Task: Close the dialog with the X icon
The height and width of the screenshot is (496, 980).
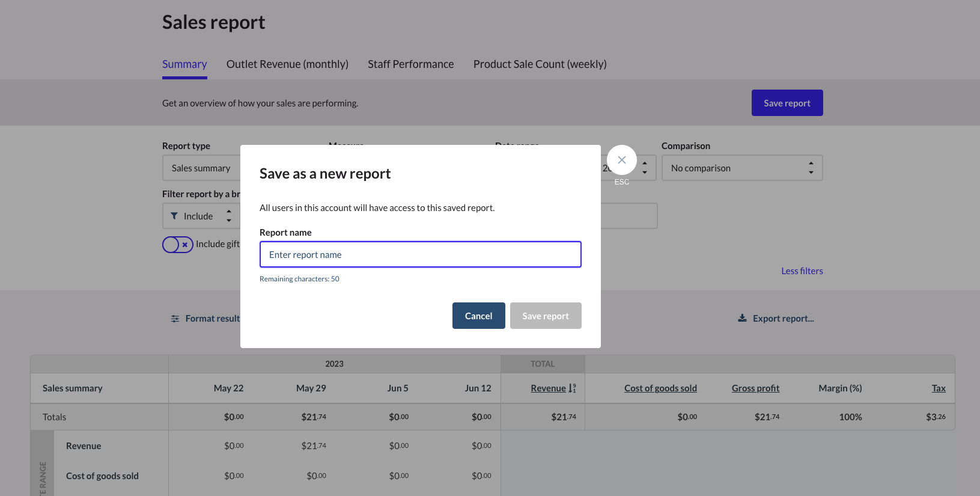Action: [x=622, y=160]
